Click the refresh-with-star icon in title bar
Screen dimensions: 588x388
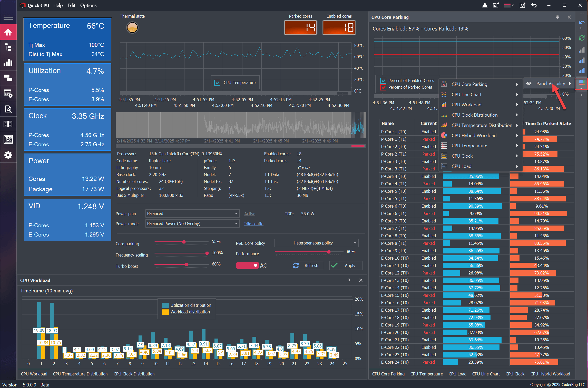(522, 5)
